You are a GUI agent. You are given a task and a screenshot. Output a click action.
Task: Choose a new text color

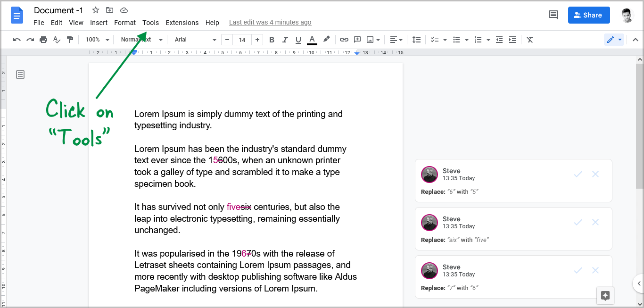point(312,40)
